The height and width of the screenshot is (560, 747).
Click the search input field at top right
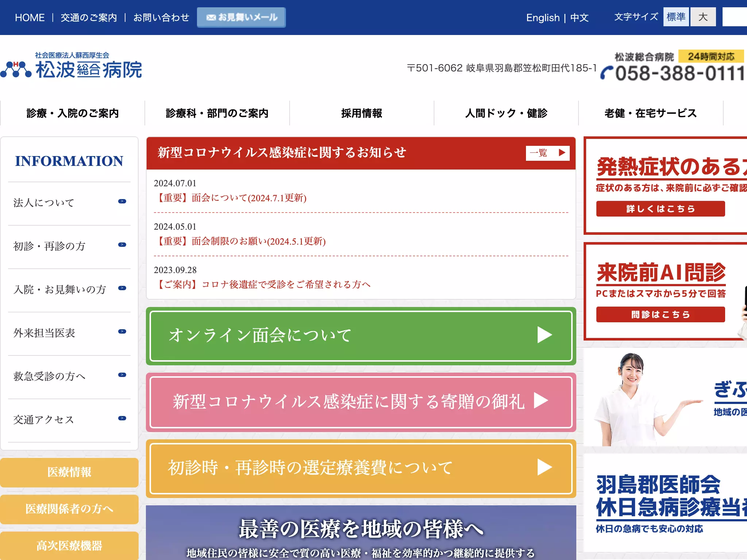[735, 17]
